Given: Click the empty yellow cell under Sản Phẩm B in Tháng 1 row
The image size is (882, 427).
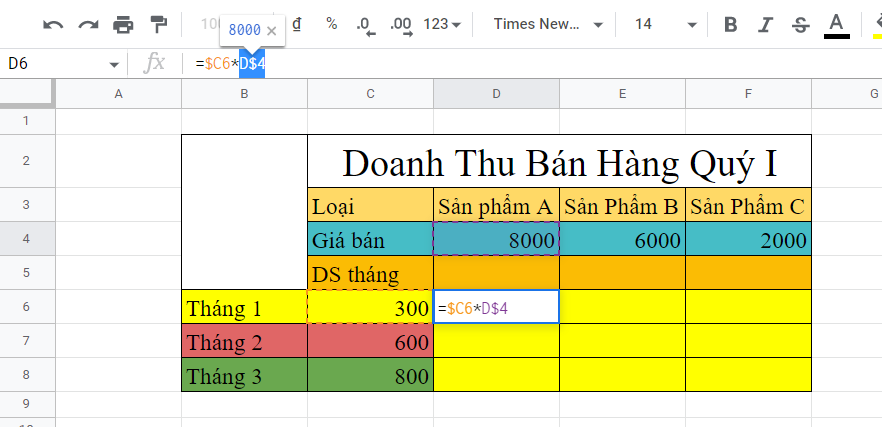Looking at the screenshot, I should 622,307.
